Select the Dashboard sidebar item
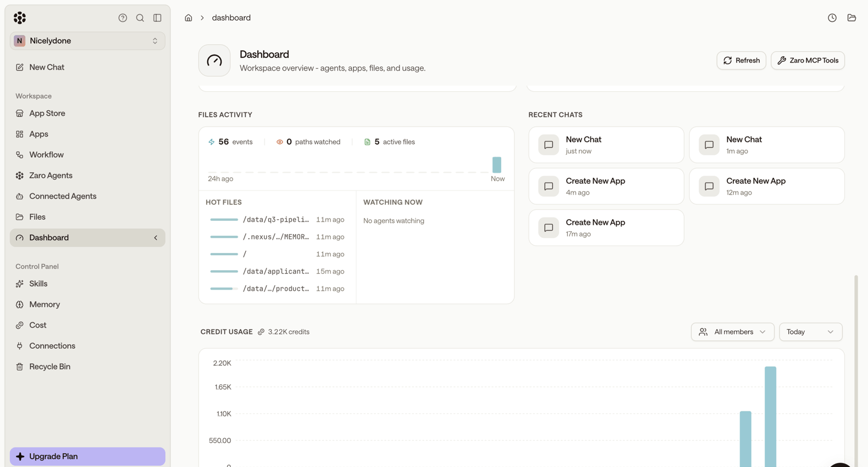This screenshot has height=467, width=868. coord(87,238)
